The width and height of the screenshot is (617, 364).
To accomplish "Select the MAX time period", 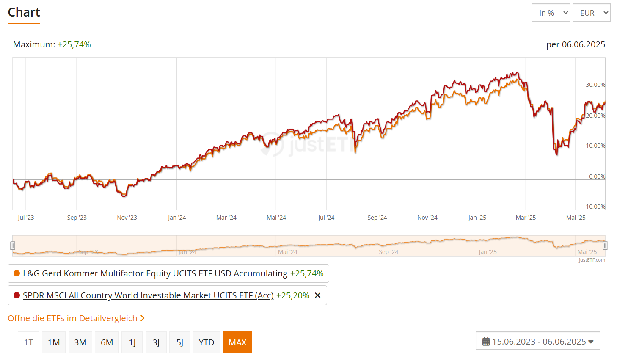I will click(237, 342).
